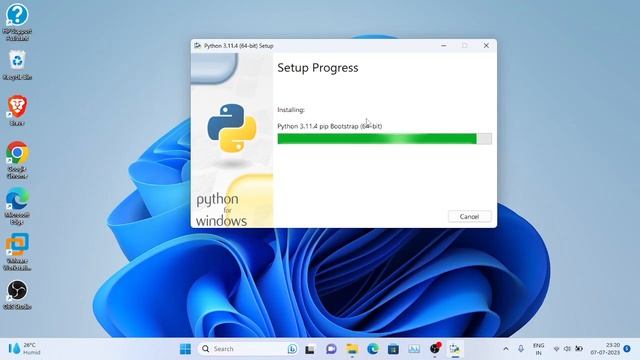
Task: Launch the Microsoft Edge desktop shortcut
Action: coord(17,206)
